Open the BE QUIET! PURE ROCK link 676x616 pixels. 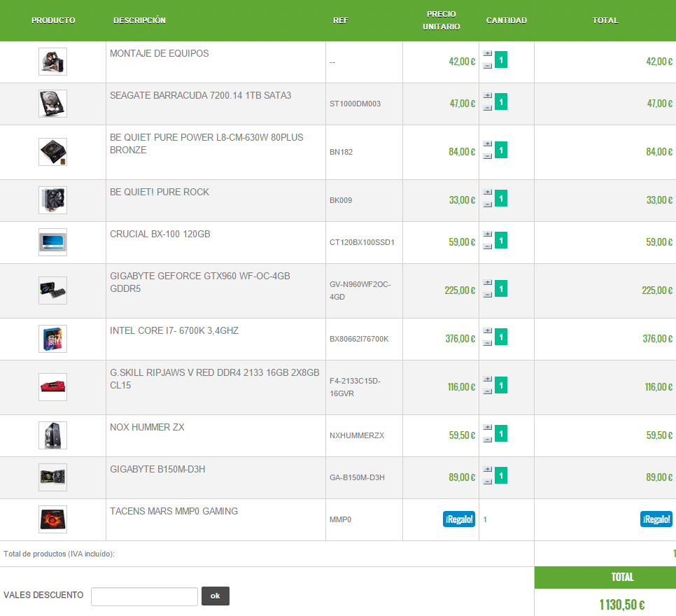tap(159, 192)
